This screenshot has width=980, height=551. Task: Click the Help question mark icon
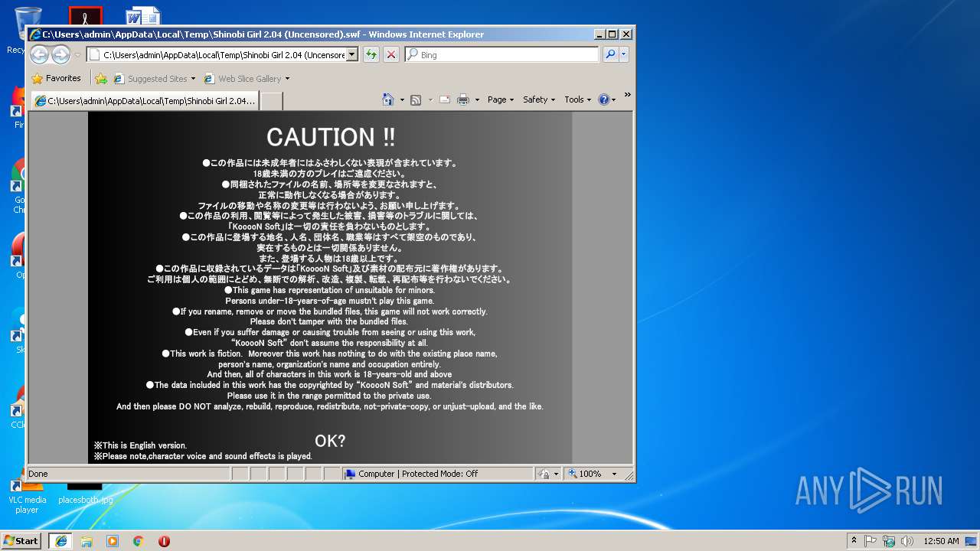tap(603, 99)
